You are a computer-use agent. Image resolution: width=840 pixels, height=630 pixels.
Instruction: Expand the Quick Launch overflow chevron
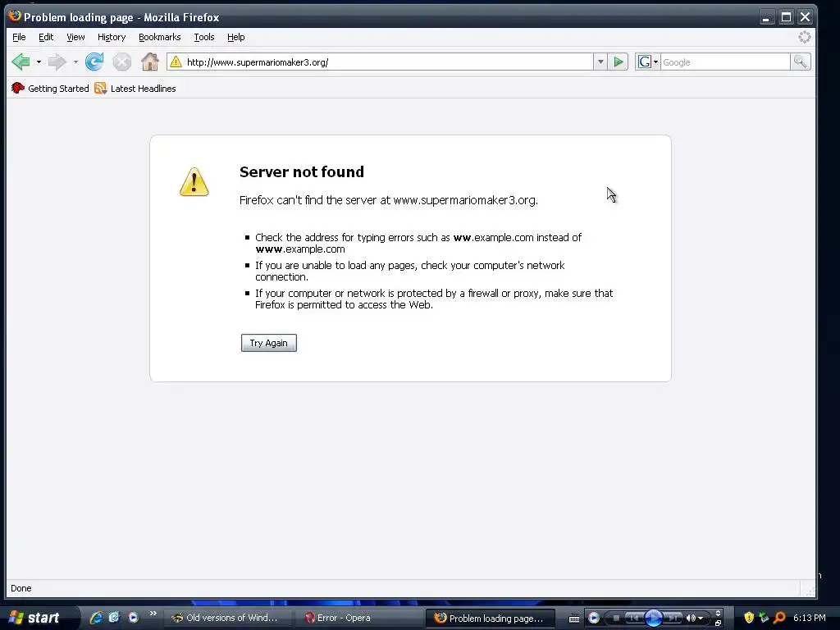[x=153, y=614]
